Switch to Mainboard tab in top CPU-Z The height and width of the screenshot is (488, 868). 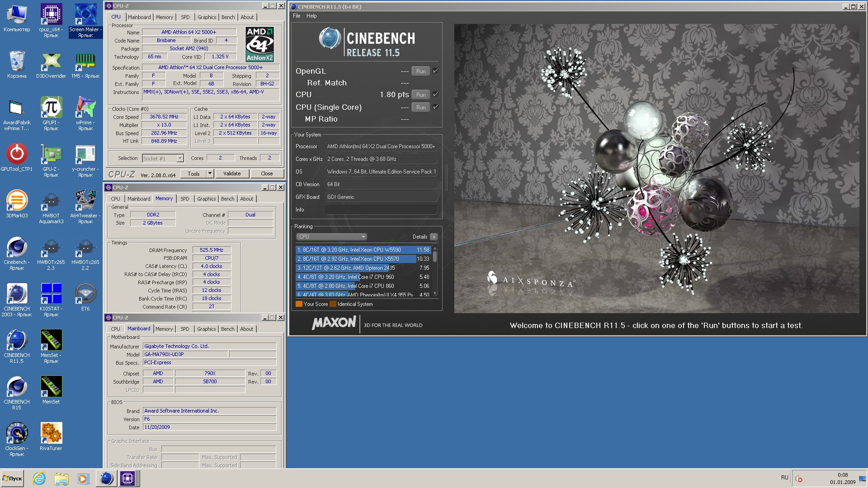click(139, 17)
